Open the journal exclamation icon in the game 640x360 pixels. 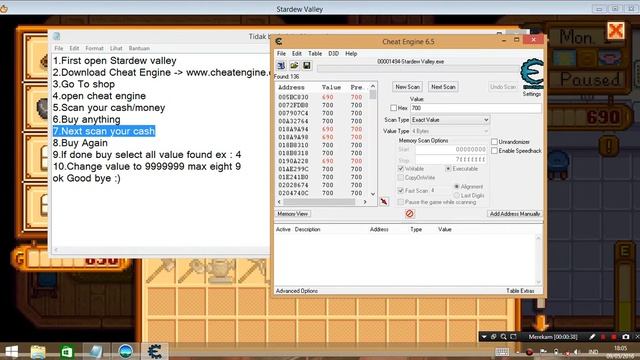click(609, 146)
